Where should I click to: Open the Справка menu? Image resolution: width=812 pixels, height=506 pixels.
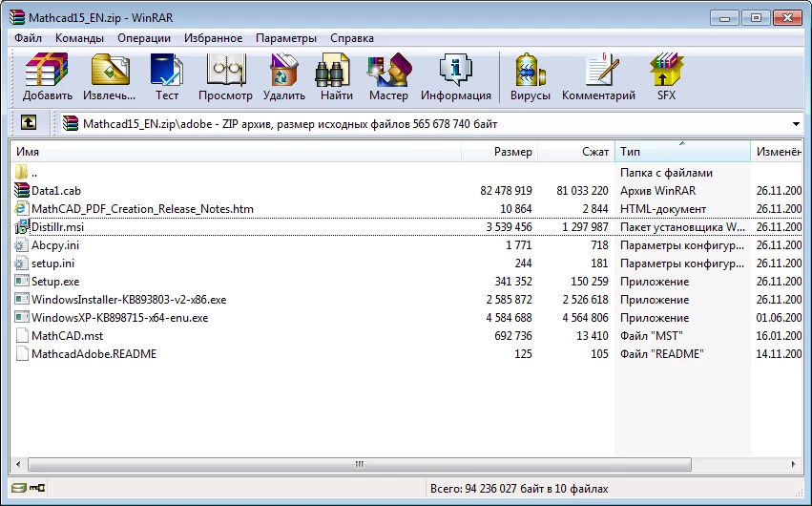click(352, 38)
